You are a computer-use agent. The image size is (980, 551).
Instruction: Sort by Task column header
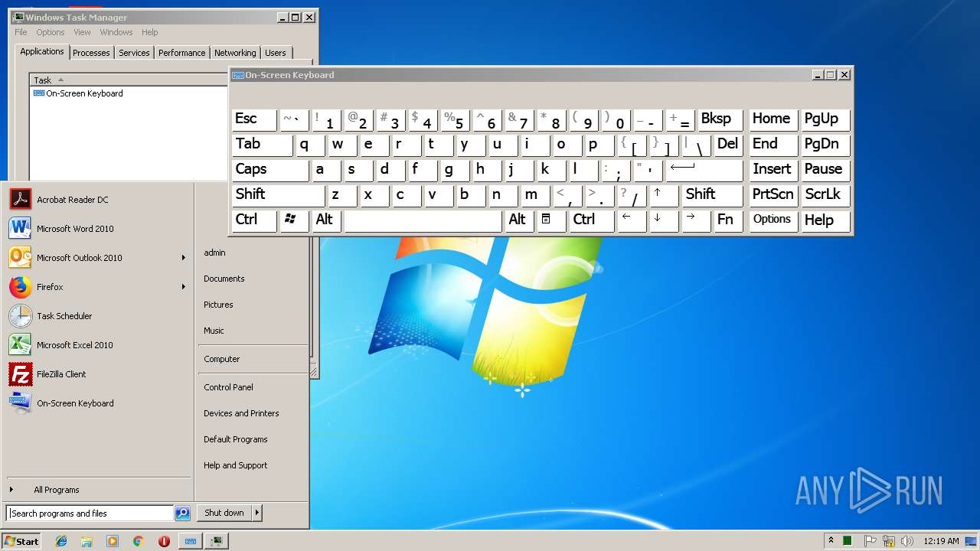129,80
